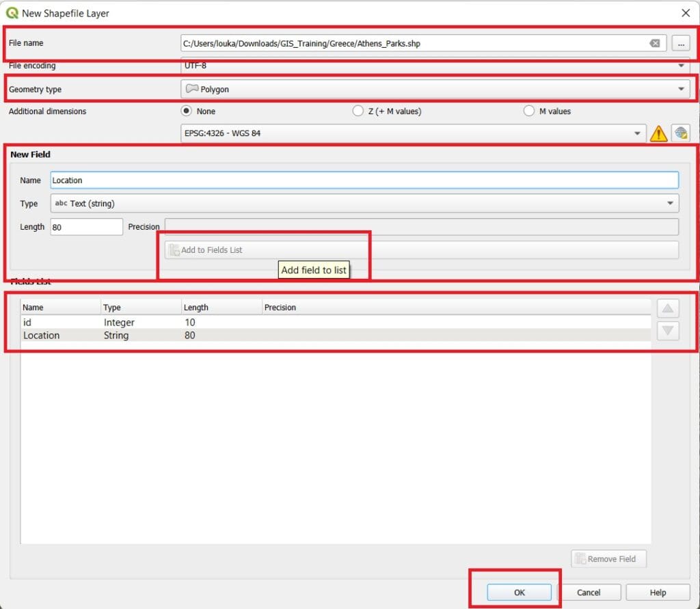Click the String type cell

(116, 336)
